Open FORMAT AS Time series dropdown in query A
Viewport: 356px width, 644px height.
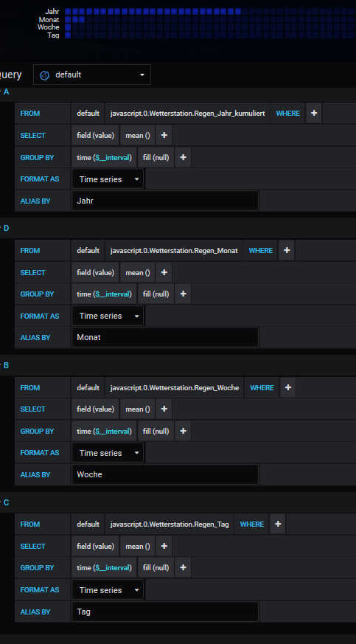pos(108,179)
